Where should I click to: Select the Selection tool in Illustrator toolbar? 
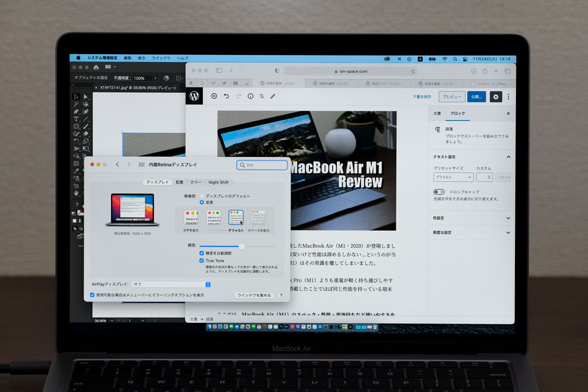[76, 97]
